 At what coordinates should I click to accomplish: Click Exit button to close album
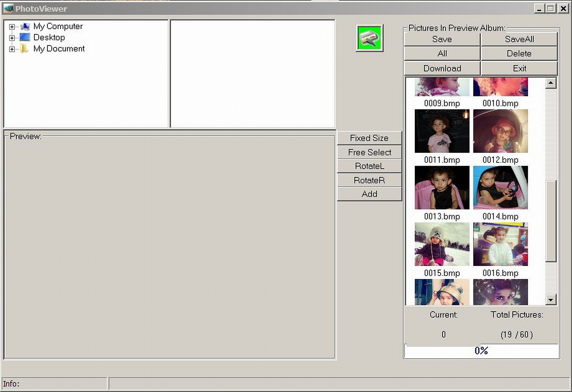point(520,68)
